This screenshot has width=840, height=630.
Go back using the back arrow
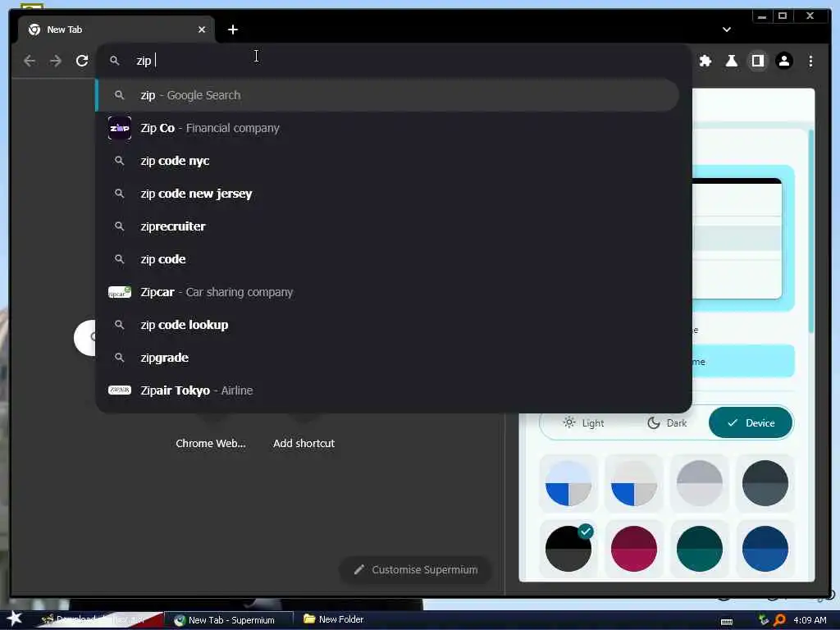tap(30, 61)
